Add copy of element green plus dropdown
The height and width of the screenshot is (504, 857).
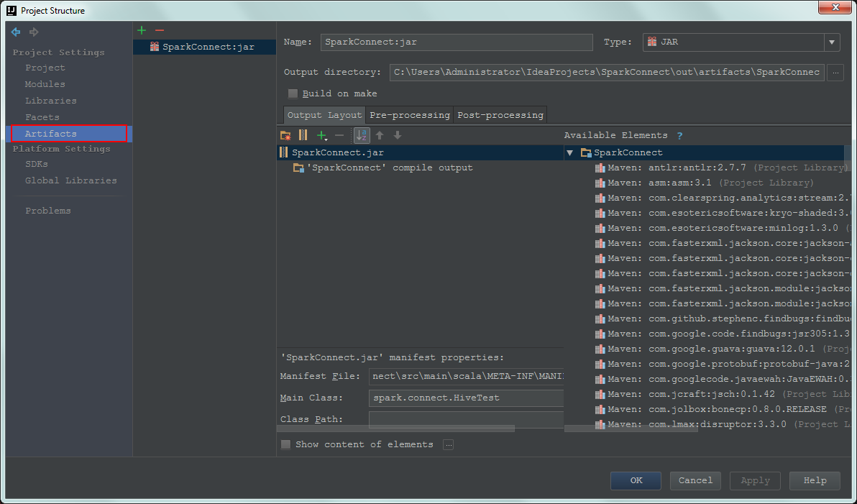(x=322, y=136)
